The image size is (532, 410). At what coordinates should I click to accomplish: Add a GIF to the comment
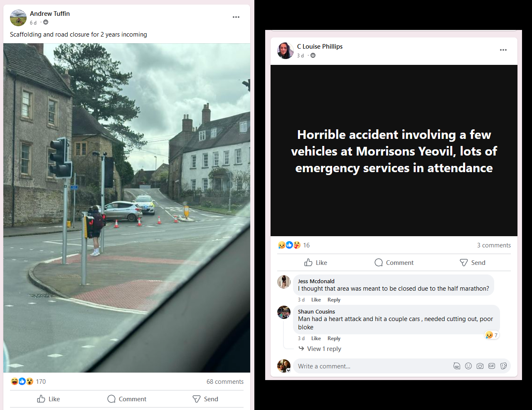pos(492,366)
